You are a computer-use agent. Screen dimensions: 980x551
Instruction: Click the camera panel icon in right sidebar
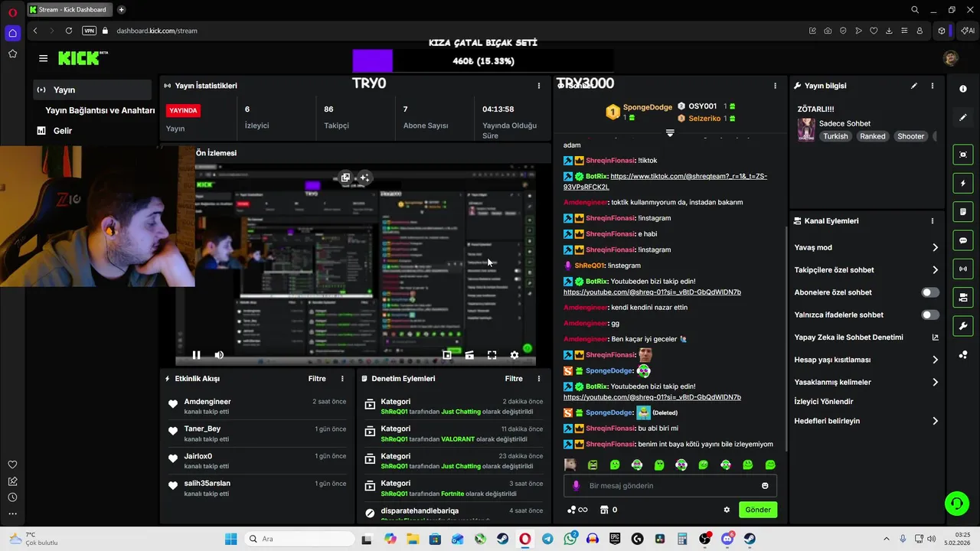coord(963,297)
